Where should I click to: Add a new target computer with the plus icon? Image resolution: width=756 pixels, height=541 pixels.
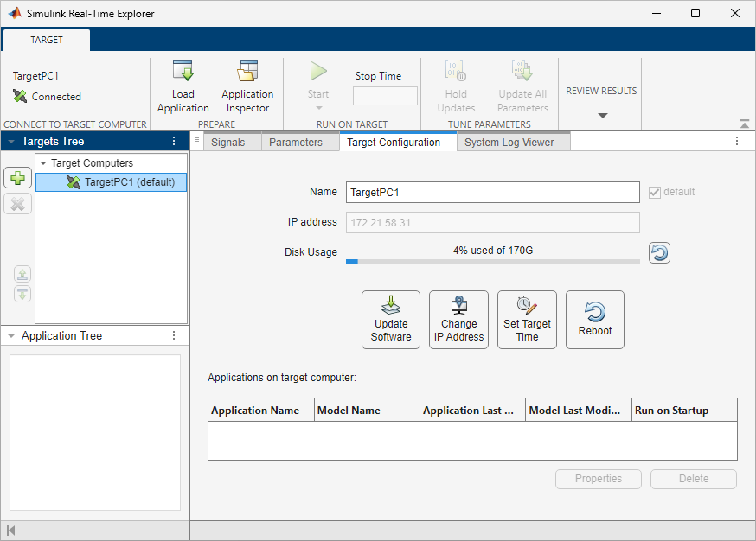coord(18,178)
